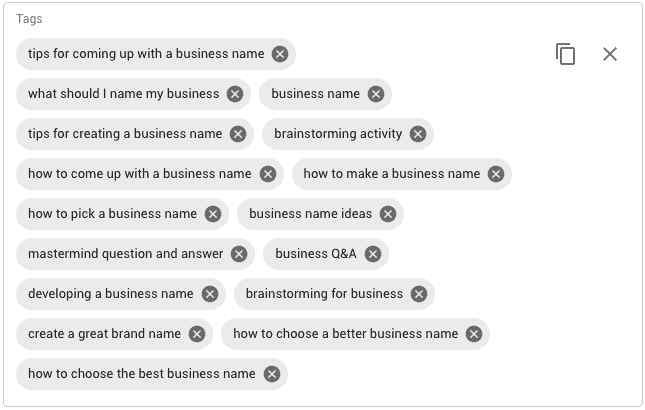Remove the 'create a great brand name' tag
Viewport: 645px width, 410px height.
coord(197,334)
